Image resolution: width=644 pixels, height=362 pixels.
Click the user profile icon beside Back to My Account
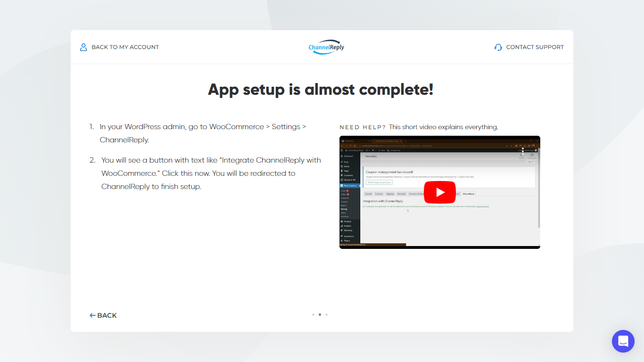83,47
